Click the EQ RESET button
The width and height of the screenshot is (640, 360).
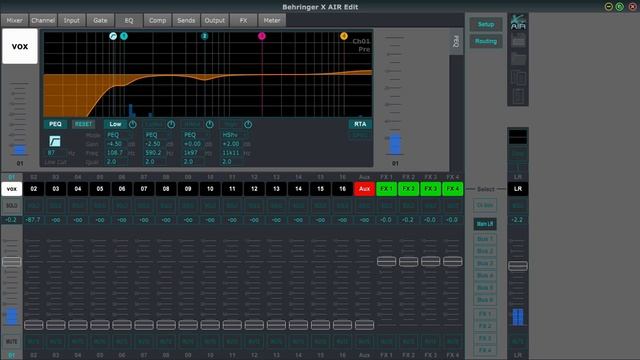click(x=83, y=124)
